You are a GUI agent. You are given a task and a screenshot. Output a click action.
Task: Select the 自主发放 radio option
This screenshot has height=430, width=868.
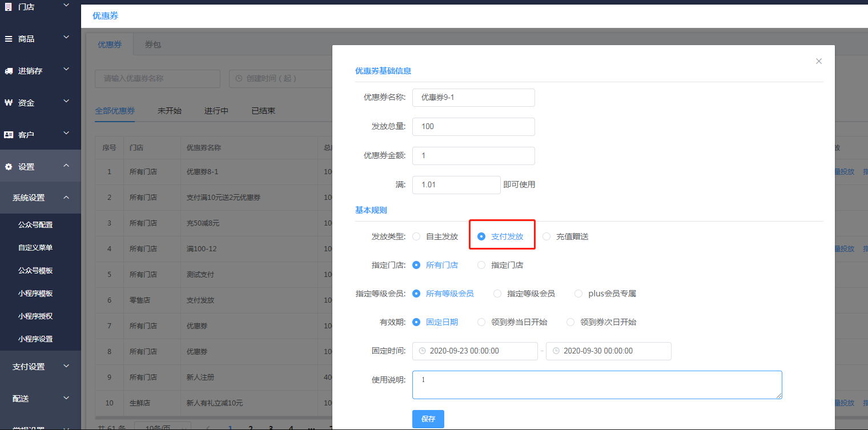pos(416,236)
